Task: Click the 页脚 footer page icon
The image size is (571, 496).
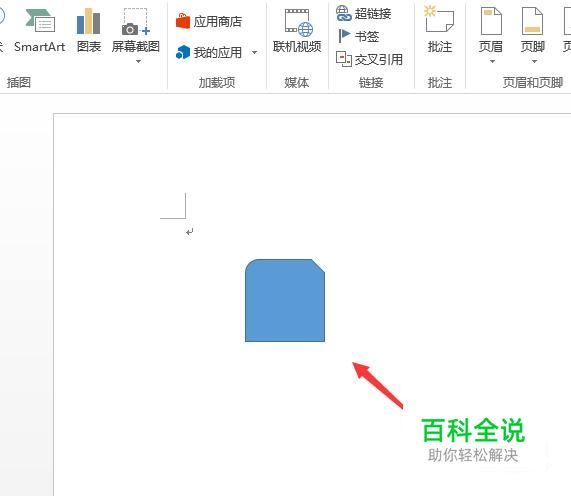Action: [x=532, y=22]
